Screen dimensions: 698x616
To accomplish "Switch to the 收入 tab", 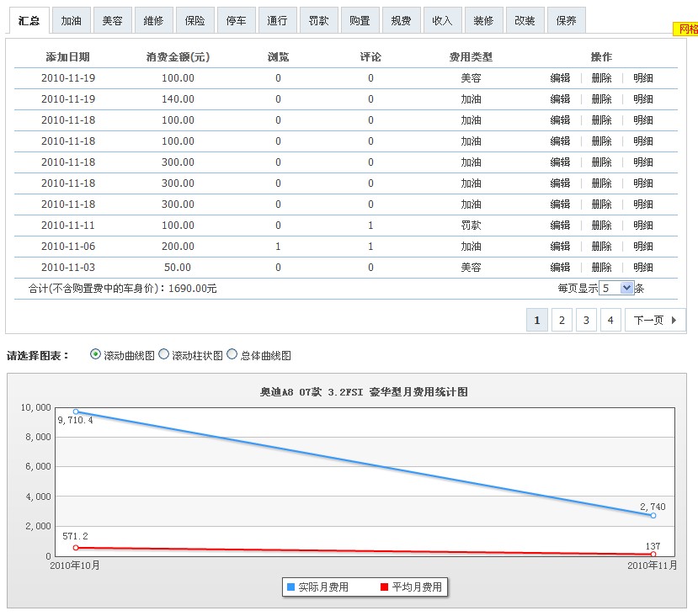I will pos(442,19).
